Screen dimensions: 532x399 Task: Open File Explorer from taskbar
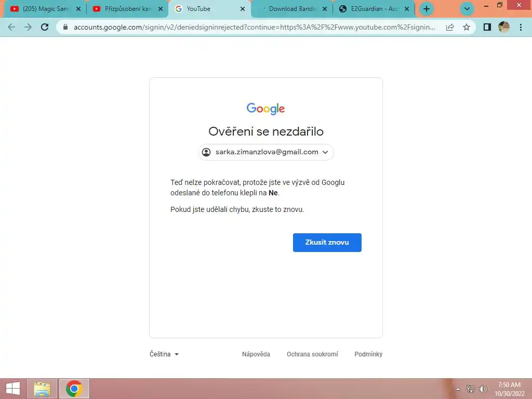42,389
